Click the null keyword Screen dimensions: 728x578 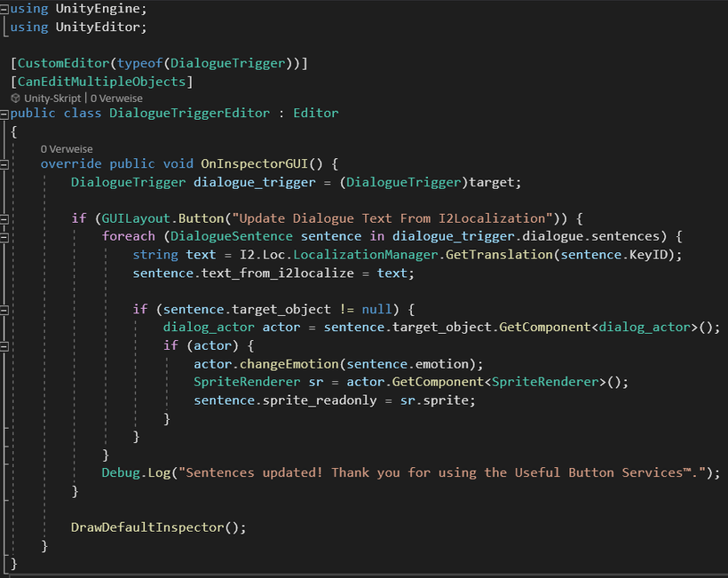[x=377, y=309]
